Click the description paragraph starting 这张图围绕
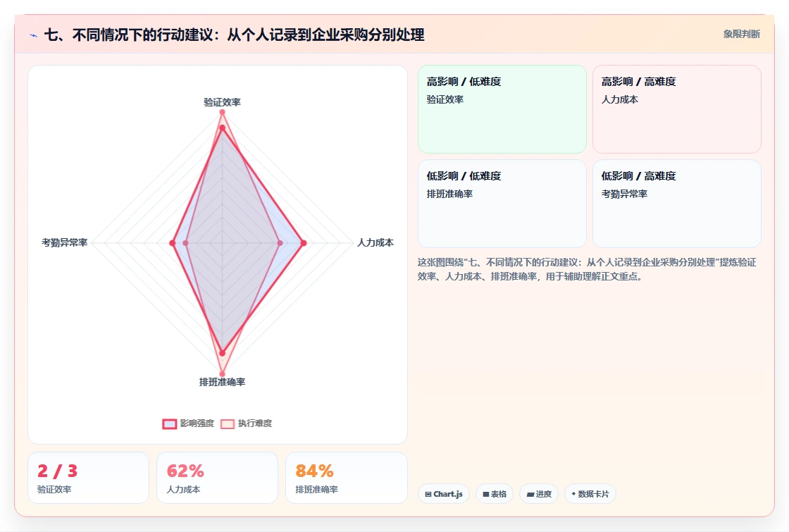Viewport: 789px width, 532px height. click(587, 269)
